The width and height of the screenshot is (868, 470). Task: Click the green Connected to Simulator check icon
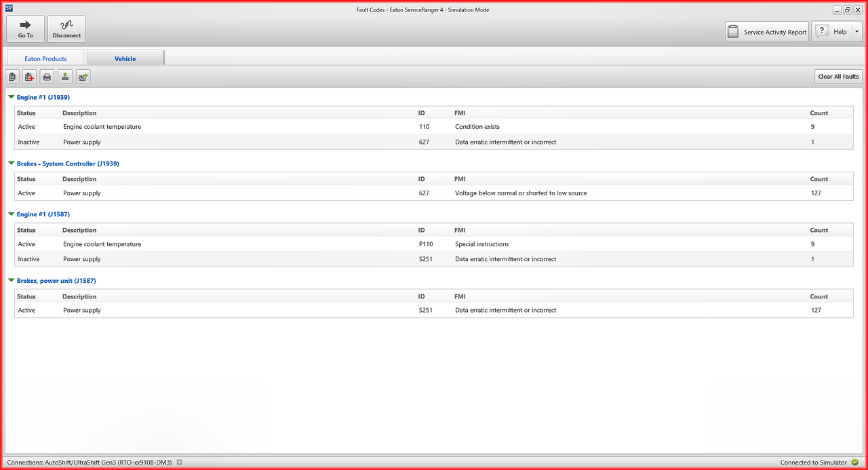(x=854, y=463)
